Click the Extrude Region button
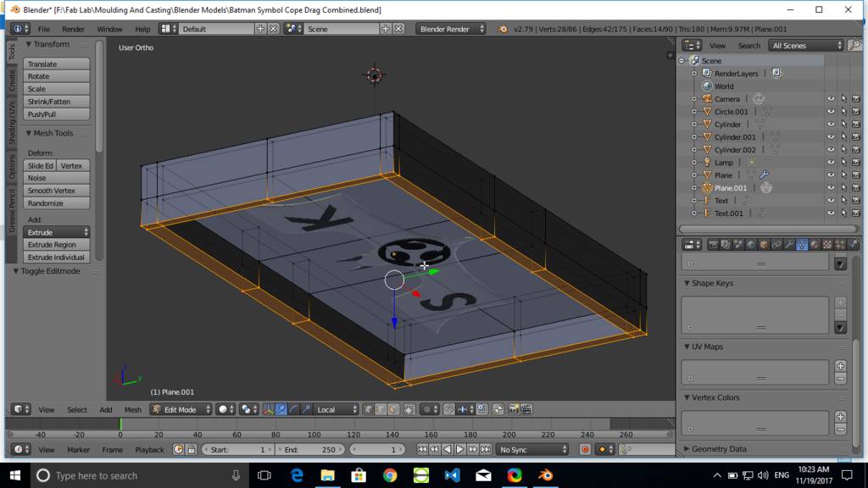Screen dimensions: 868x488 57,245
